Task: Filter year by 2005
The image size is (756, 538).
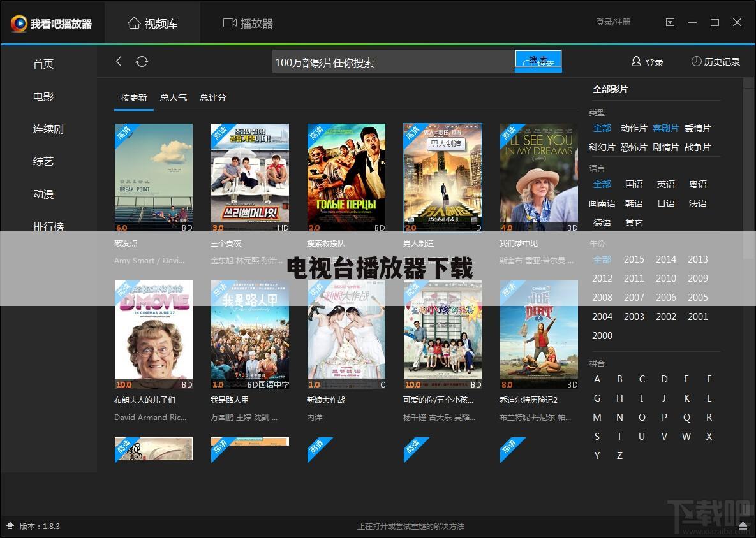Action: (698, 298)
